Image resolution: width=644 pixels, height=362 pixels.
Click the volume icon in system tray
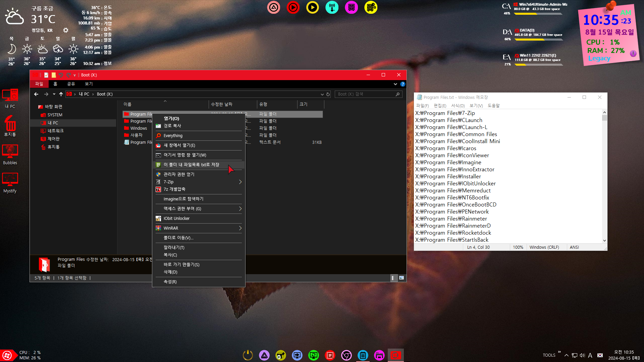[x=582, y=355]
